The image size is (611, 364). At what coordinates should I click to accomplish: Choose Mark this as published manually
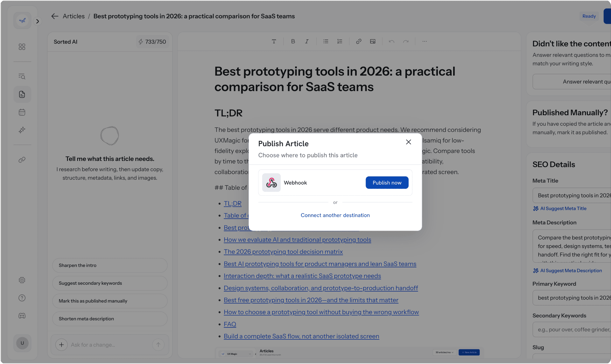(x=110, y=301)
